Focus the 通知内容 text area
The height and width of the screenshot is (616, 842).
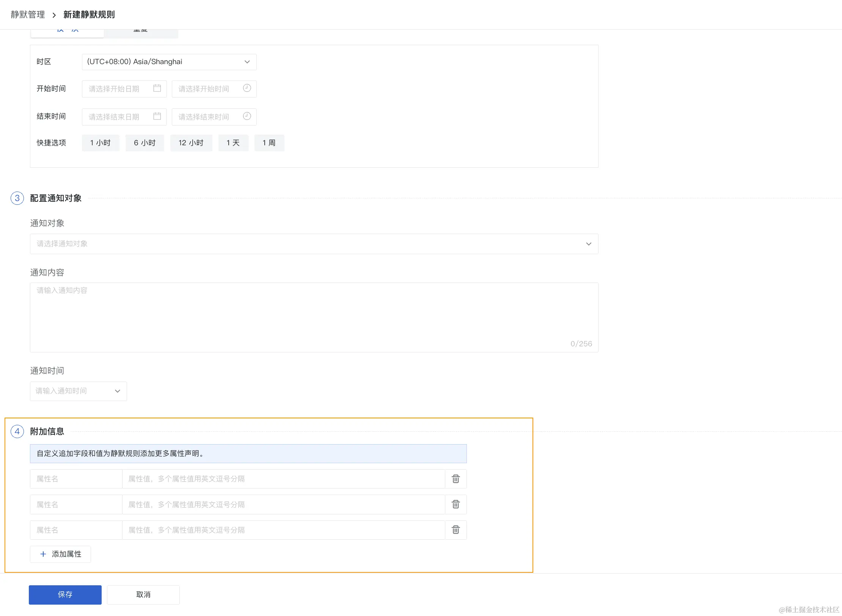click(314, 317)
